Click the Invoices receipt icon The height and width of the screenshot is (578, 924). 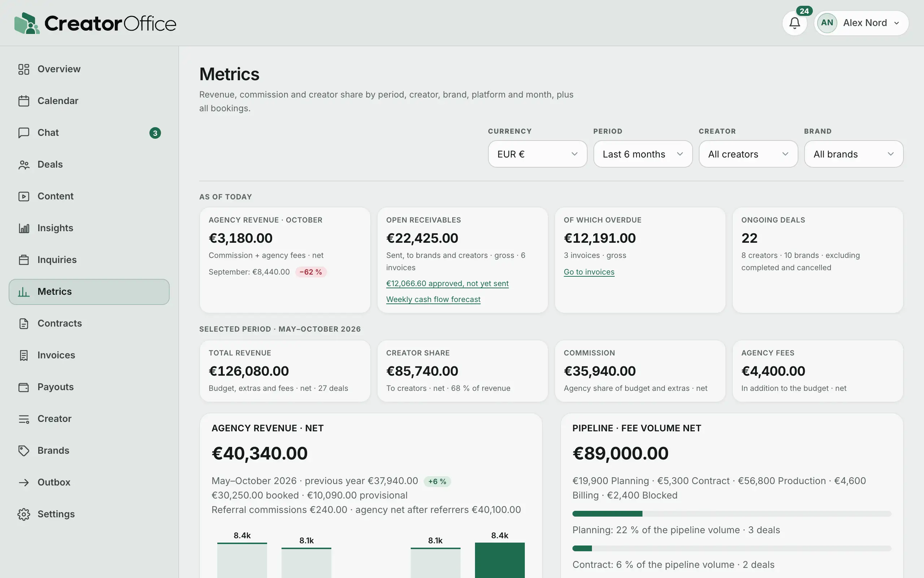pos(24,355)
